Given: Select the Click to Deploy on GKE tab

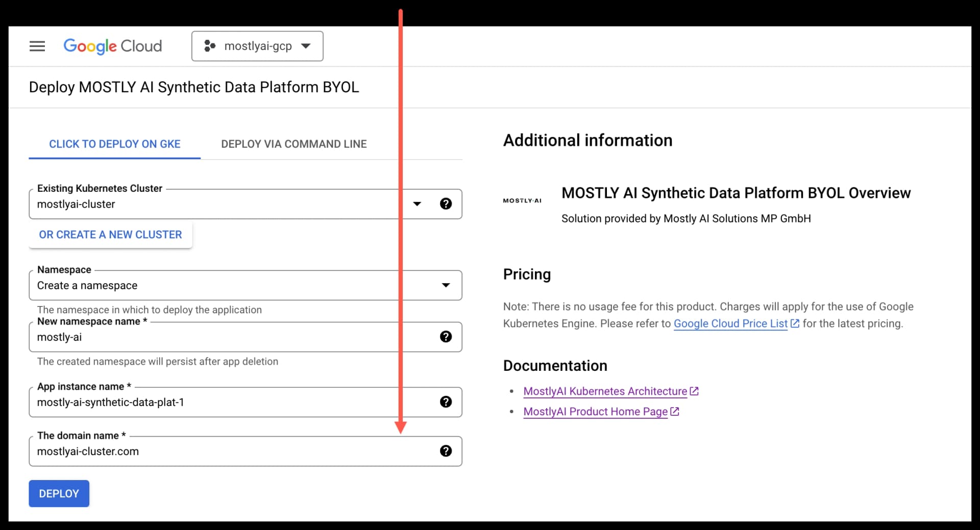Looking at the screenshot, I should pos(114,144).
